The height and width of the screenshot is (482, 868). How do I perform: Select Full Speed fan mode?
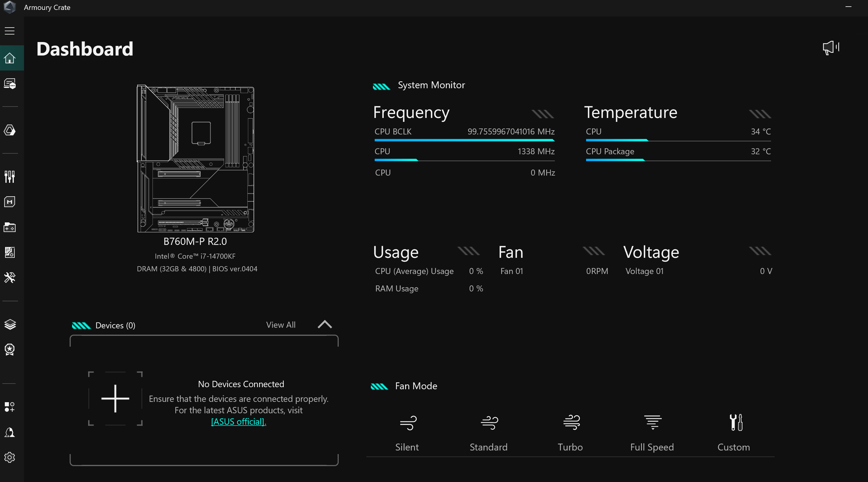pyautogui.click(x=652, y=433)
